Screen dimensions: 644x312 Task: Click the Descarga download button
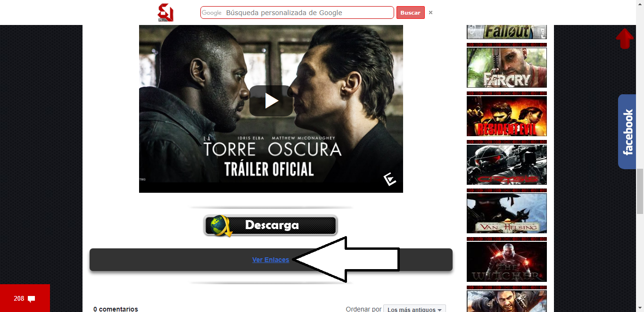[271, 225]
